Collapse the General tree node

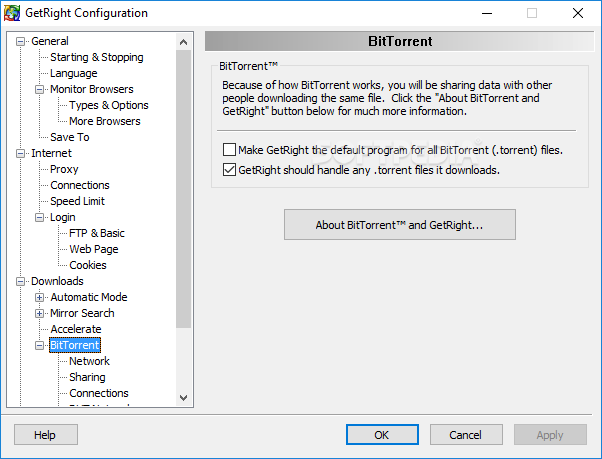pos(20,41)
